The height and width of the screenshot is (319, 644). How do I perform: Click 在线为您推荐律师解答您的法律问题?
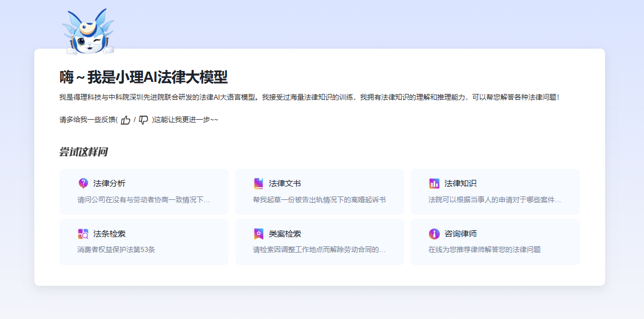484,250
